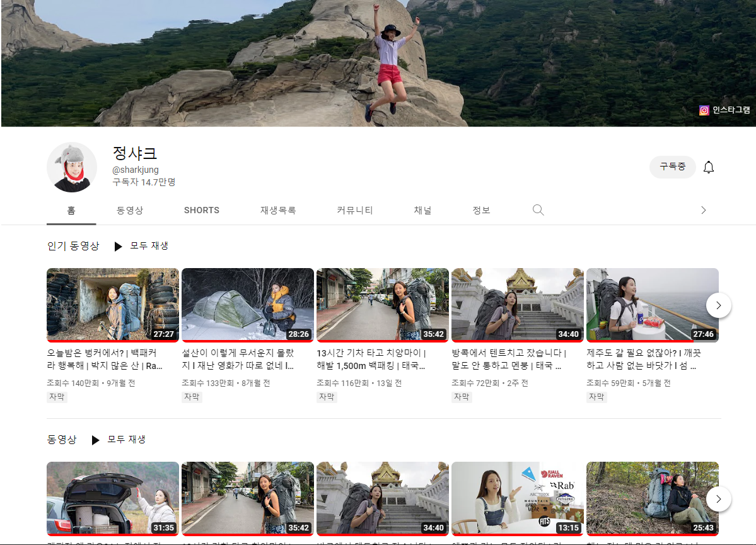This screenshot has height=545, width=756.
Task: Click the 정샤크 channel profile avatar
Action: coord(72,167)
